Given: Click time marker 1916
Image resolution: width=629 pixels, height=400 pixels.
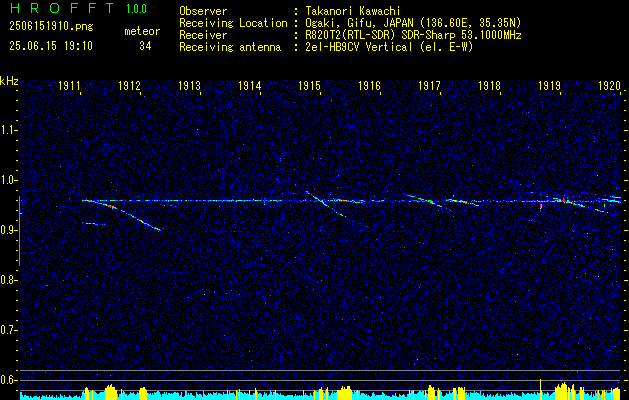Looking at the screenshot, I should (x=369, y=85).
